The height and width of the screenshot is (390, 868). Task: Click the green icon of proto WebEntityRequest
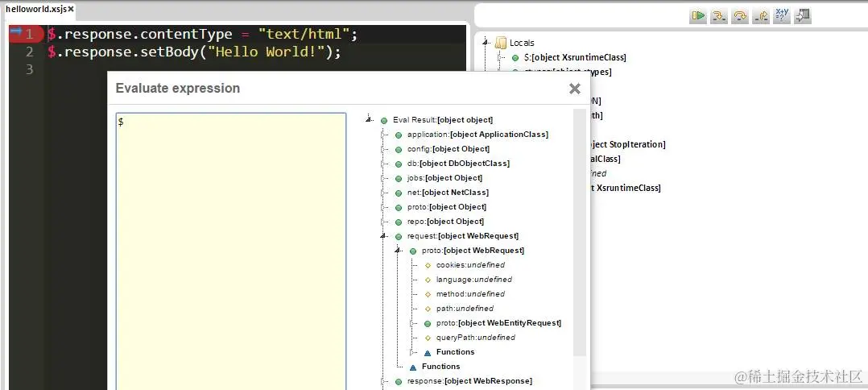click(428, 323)
